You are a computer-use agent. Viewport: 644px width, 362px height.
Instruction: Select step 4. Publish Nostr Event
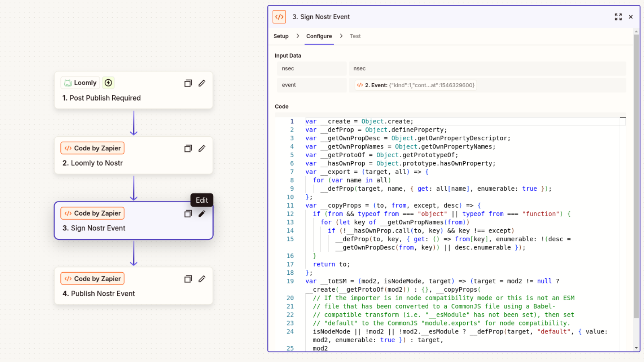click(134, 286)
